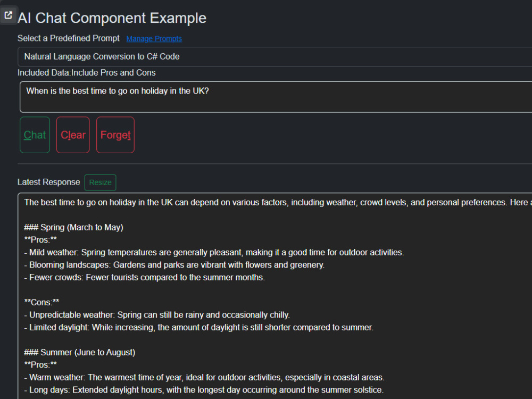
Task: Open the external link pop-out icon
Action: [8, 15]
